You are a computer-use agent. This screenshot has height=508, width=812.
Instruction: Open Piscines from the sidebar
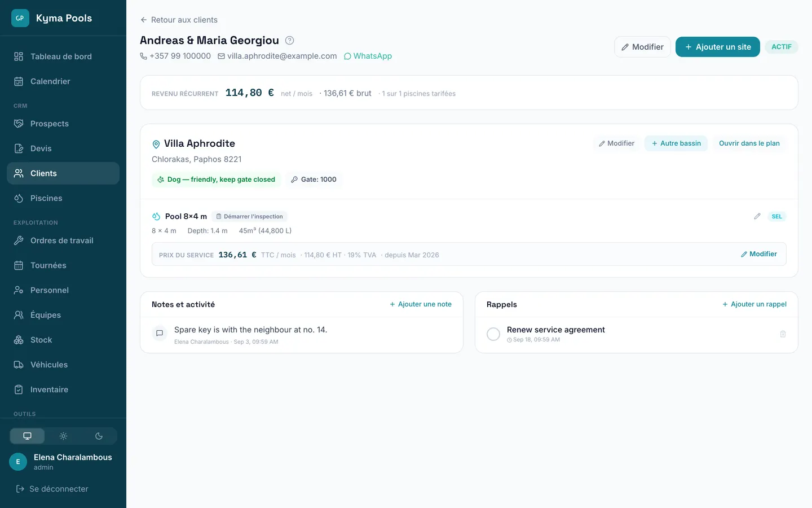(x=63, y=198)
